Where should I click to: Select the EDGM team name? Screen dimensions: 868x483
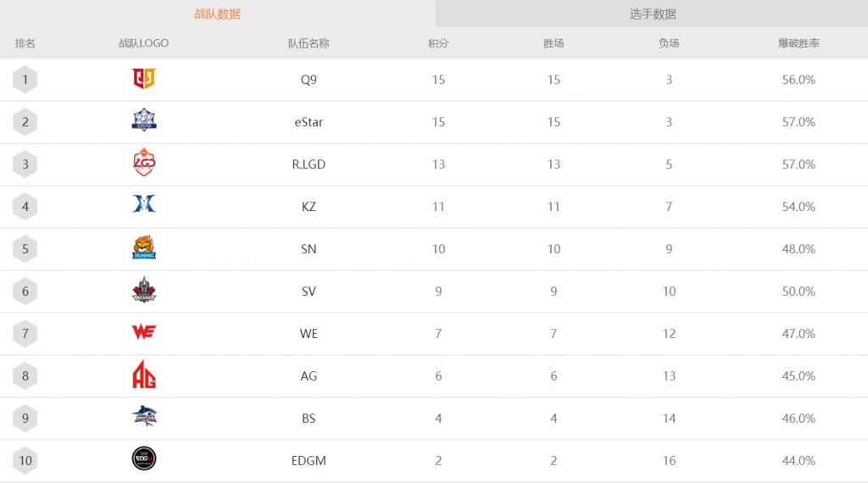(309, 461)
